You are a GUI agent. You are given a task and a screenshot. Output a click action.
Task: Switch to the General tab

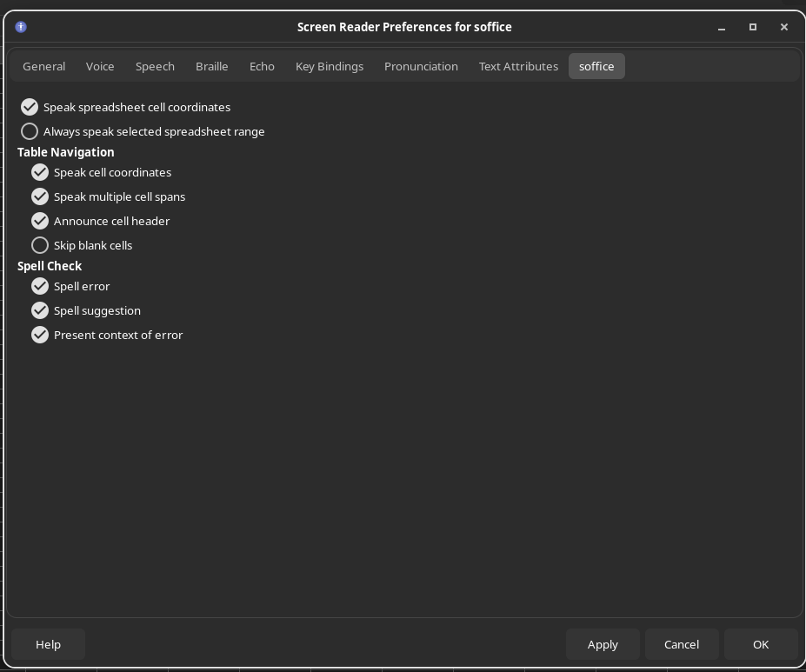tap(43, 66)
